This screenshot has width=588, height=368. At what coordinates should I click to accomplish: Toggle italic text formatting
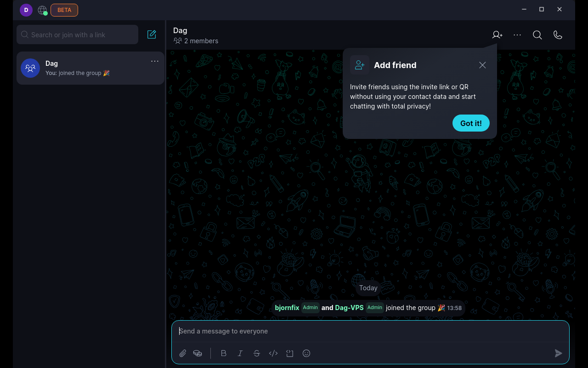(240, 353)
